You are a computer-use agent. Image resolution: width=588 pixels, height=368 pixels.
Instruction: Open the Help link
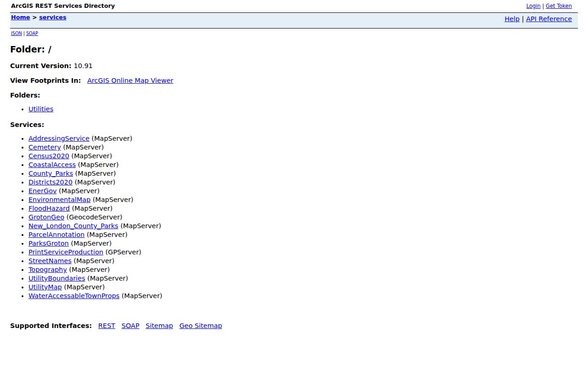click(x=512, y=19)
